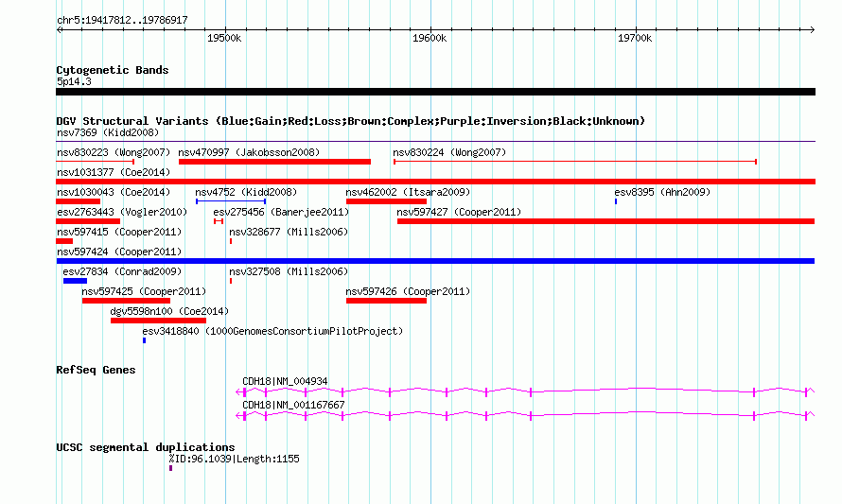
Task: Click the black 5p14.3 cytoband bar
Action: pyautogui.click(x=435, y=92)
